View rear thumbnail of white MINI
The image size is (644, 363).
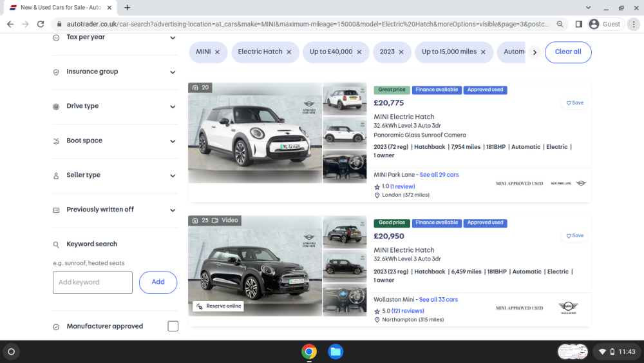pos(345,99)
